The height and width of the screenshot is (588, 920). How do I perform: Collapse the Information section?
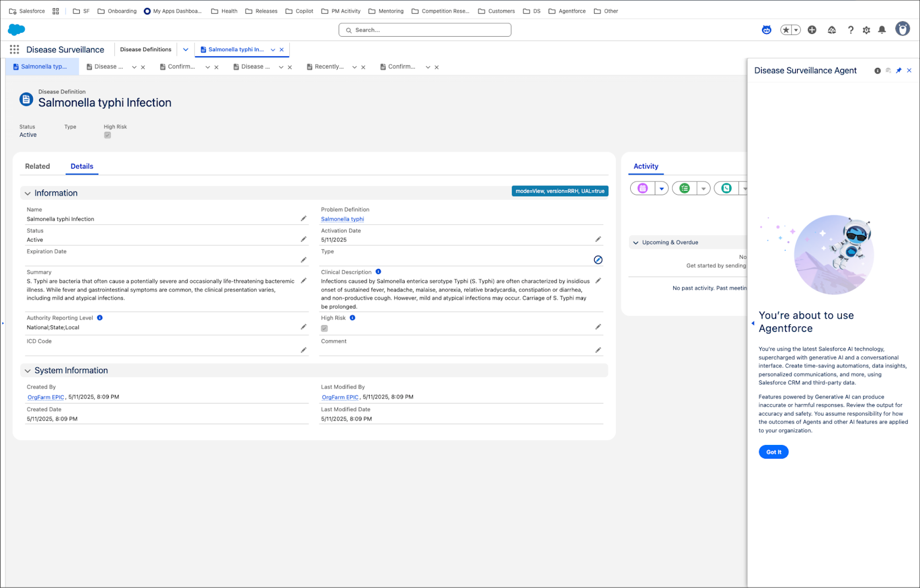point(28,193)
